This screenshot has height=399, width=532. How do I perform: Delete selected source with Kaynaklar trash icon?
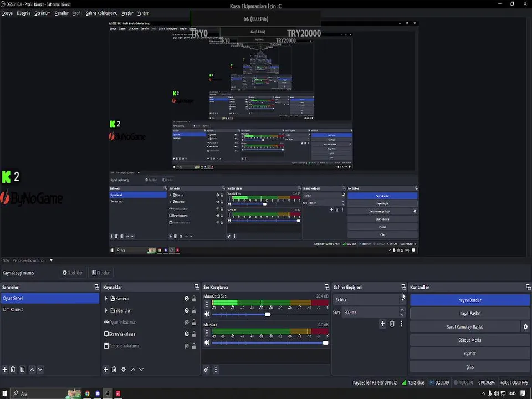pyautogui.click(x=114, y=370)
